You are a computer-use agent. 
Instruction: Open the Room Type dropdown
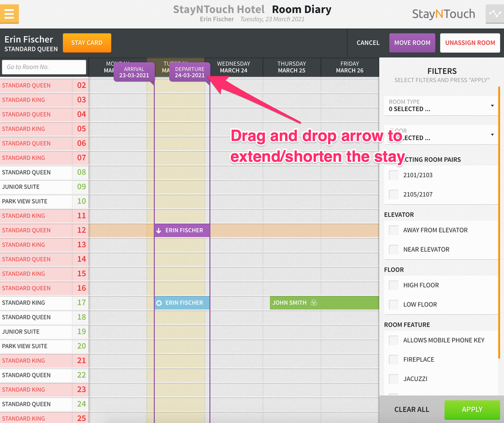point(441,105)
